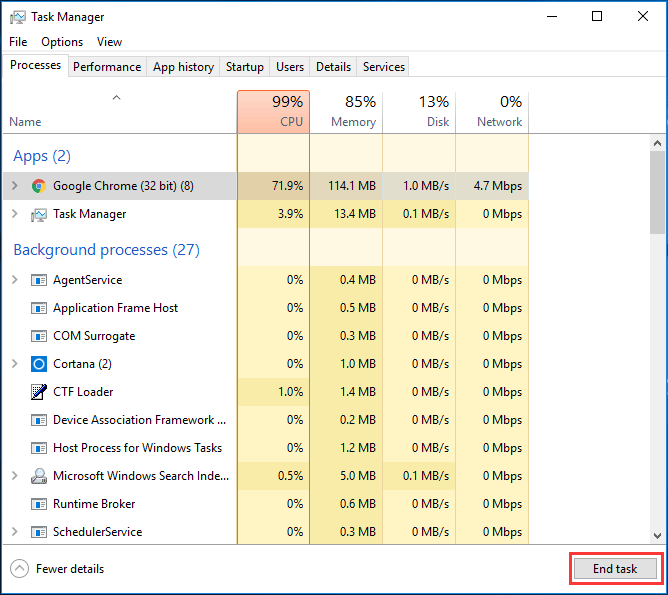
Task: Select the CTF Loader process name
Action: click(x=83, y=392)
